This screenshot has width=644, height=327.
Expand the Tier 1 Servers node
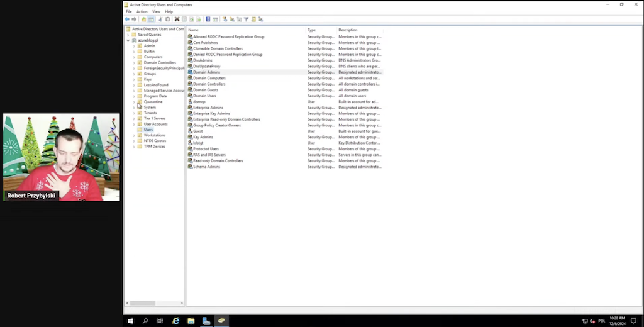click(134, 118)
